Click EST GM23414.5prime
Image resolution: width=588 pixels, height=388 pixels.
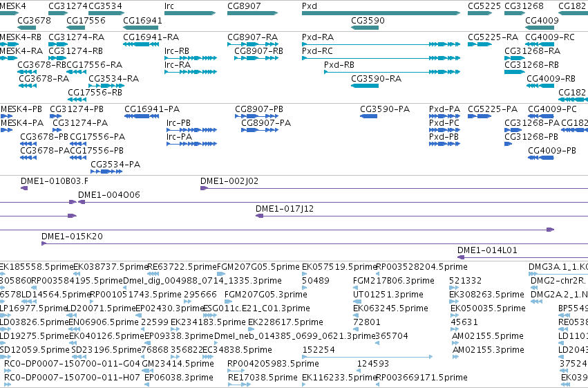(x=178, y=364)
